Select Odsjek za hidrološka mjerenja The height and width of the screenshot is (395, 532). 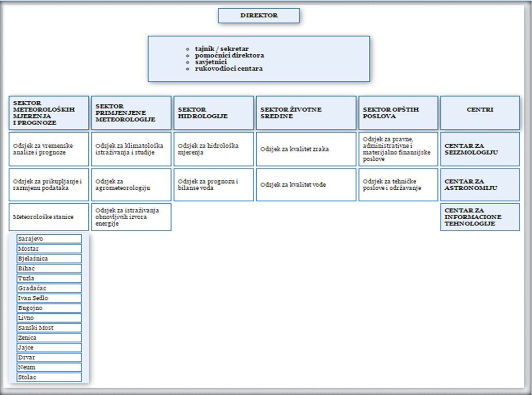click(x=213, y=149)
